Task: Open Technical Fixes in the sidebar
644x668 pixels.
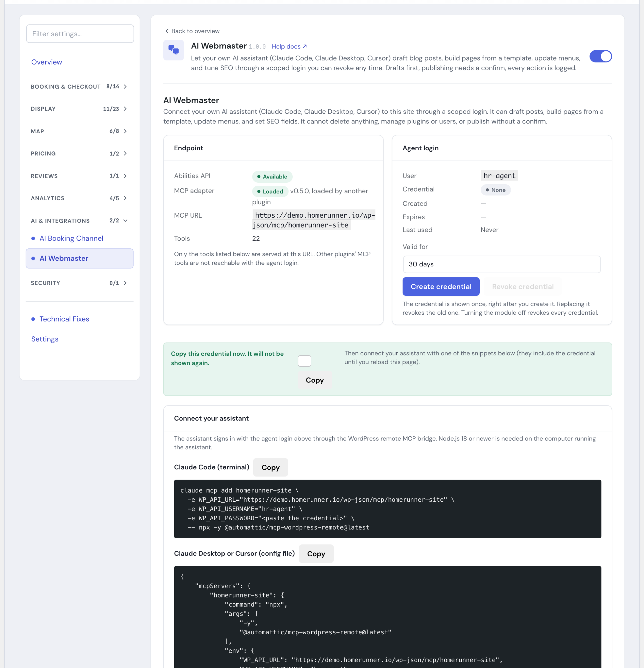Action: pos(64,319)
